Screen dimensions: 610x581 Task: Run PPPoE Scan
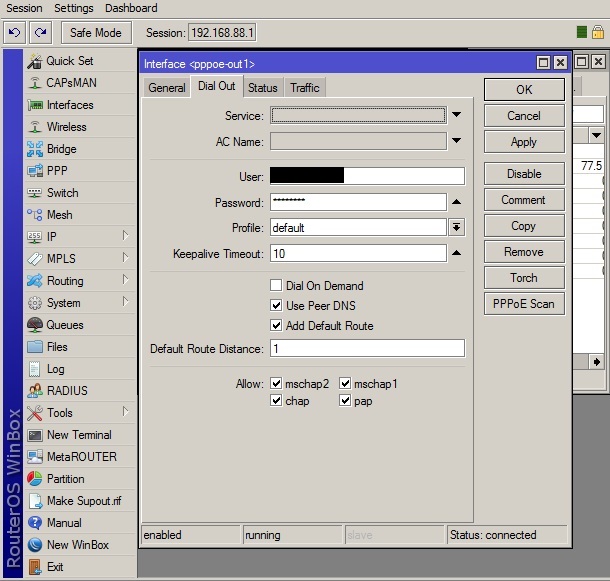pos(524,304)
